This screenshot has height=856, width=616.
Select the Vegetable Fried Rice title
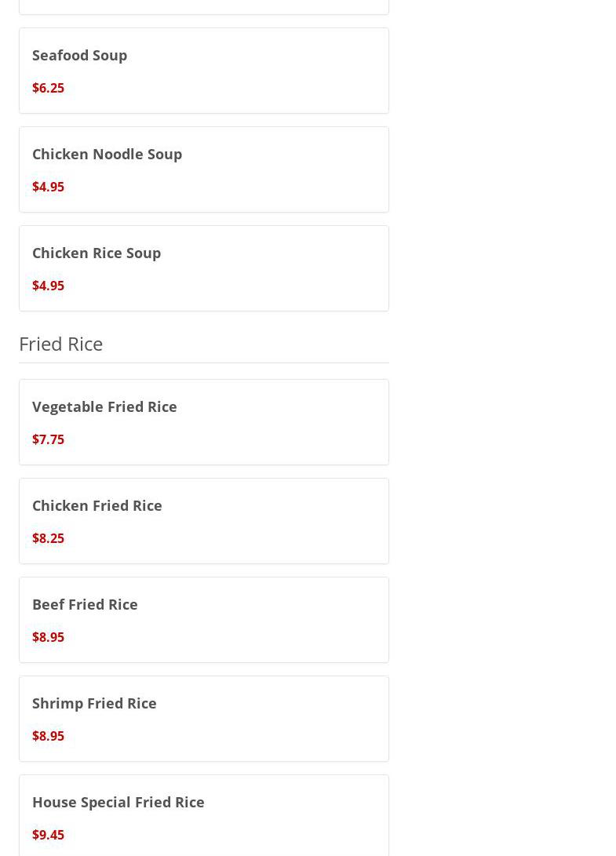tap(104, 406)
